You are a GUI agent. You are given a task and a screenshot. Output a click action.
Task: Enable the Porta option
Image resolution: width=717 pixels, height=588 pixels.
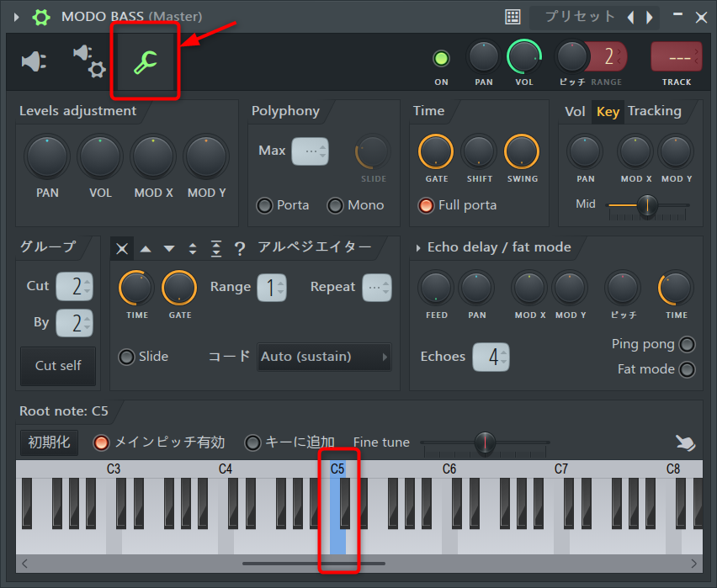point(265,205)
